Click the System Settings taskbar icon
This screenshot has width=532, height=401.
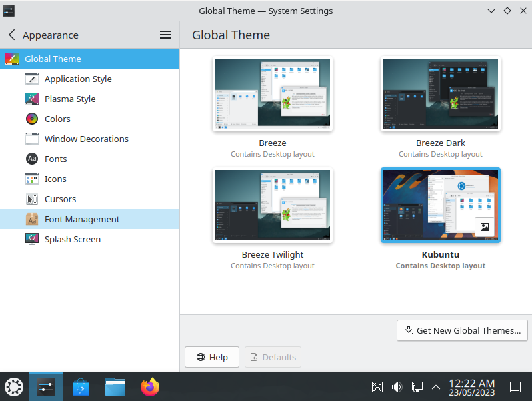[x=46, y=387]
